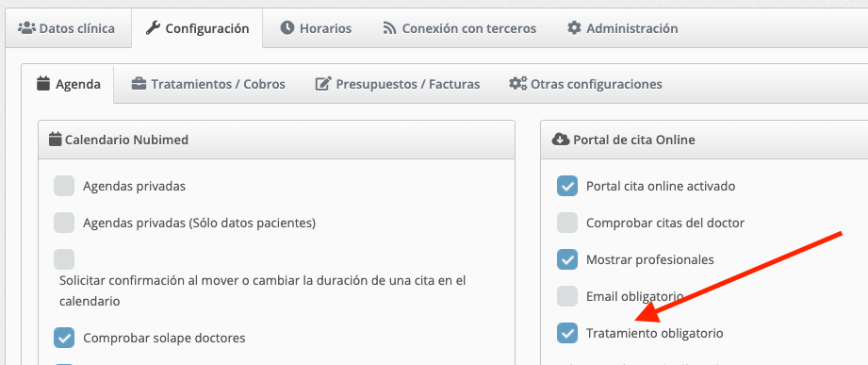The width and height of the screenshot is (868, 365).
Task: Enable the Agendas privadas checkbox
Action: pyautogui.click(x=64, y=186)
